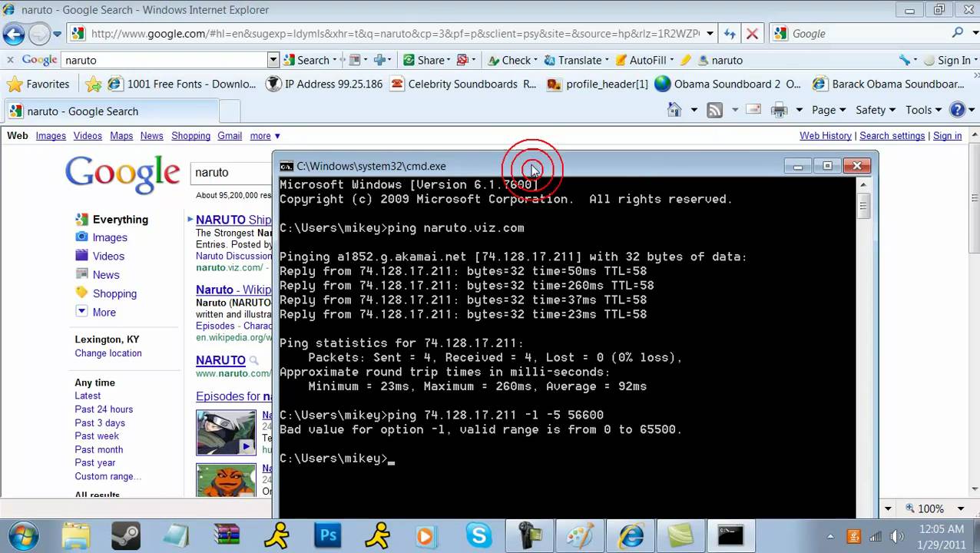Click into the Google page search box
This screenshot has height=553, width=980.
click(x=230, y=173)
